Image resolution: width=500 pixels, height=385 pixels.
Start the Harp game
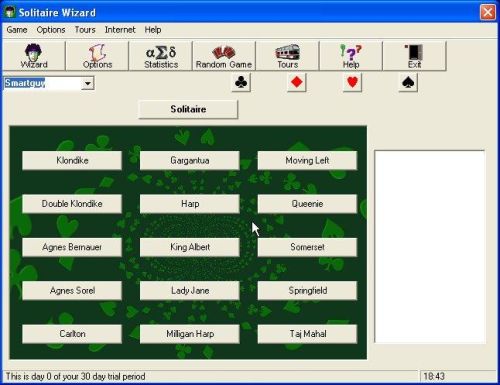point(190,204)
